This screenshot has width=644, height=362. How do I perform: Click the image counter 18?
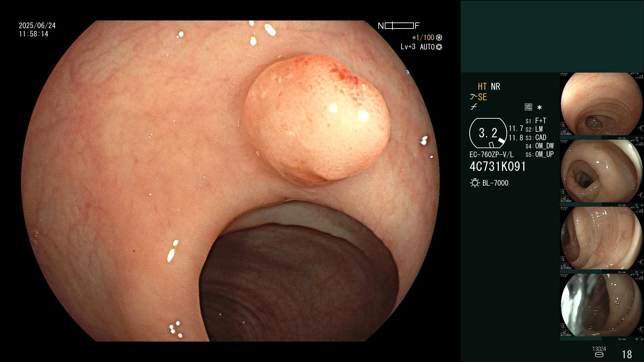coord(627,354)
